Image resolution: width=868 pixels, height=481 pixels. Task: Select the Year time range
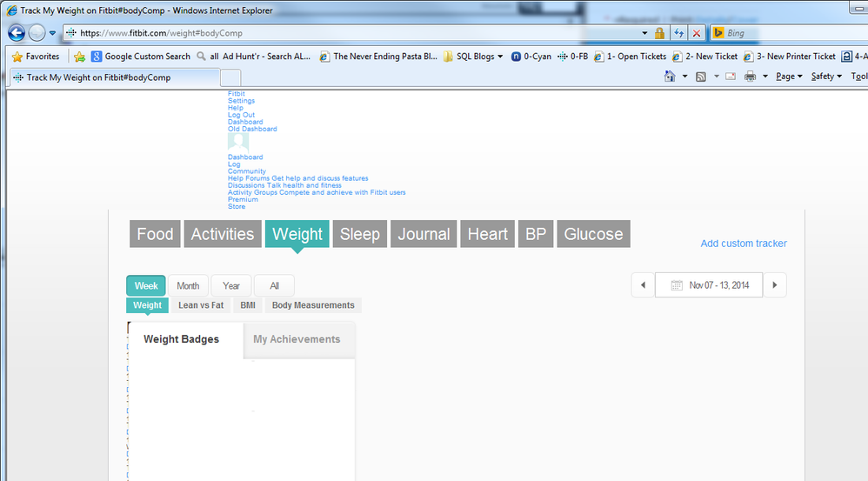click(x=231, y=286)
